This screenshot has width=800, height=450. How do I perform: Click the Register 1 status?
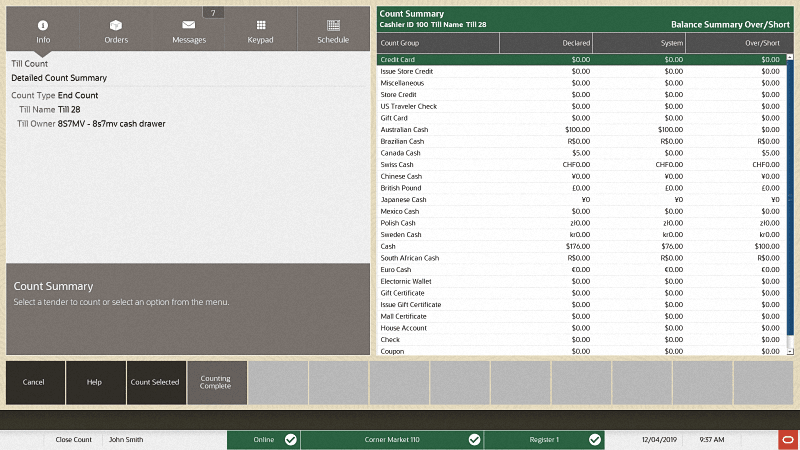[x=544, y=439]
